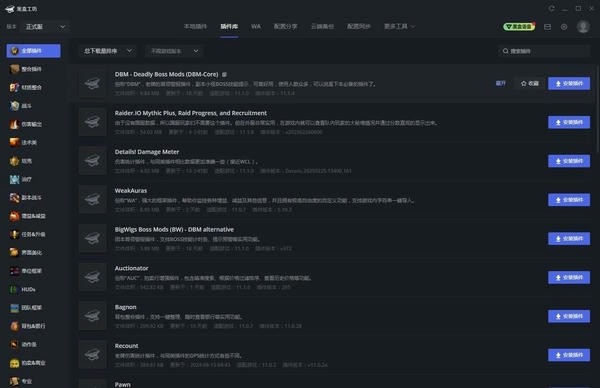Viewport: 600px width, 388px height.
Task: Switch to the 云端备份 tab
Action: point(322,26)
